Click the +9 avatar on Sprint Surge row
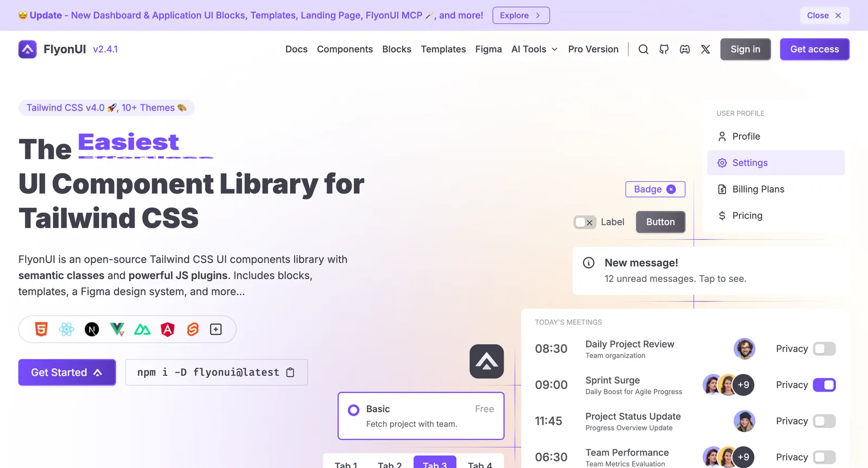Screen dimensions: 868x468 [743, 385]
